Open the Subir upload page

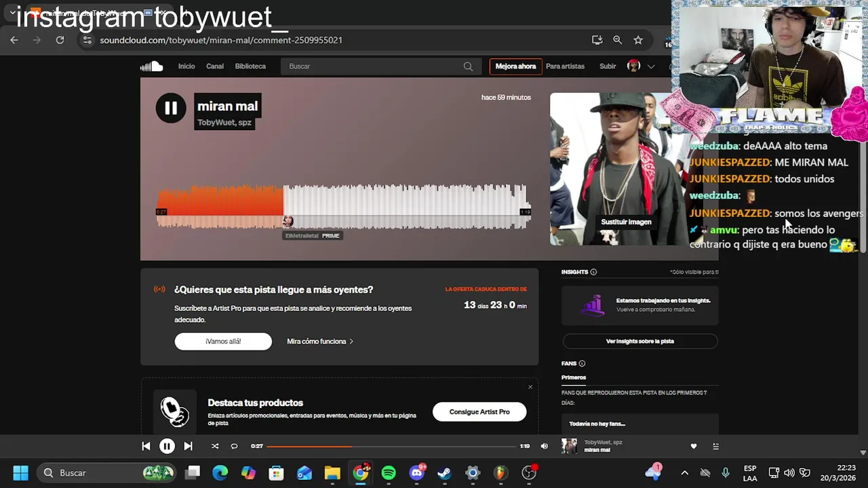coord(608,66)
